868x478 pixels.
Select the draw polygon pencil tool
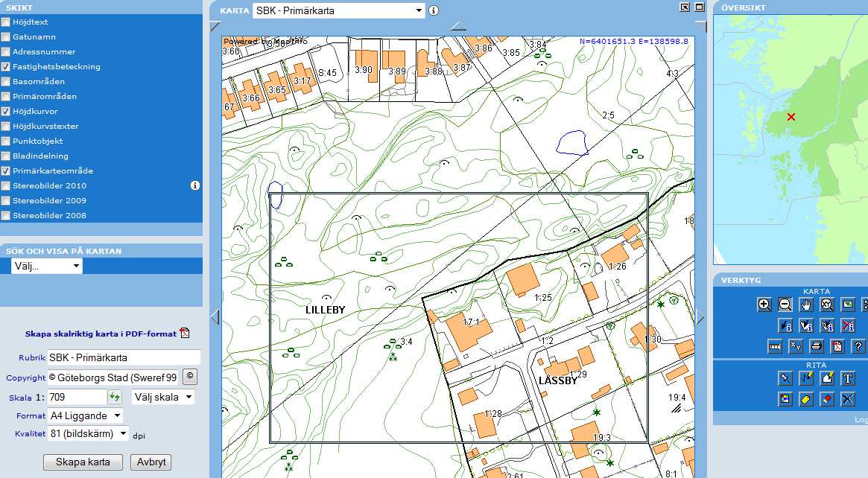pyautogui.click(x=827, y=378)
